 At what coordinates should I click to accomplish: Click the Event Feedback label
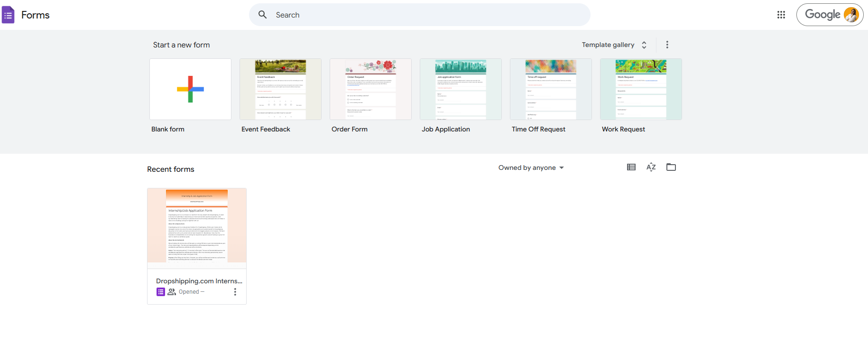(x=266, y=129)
